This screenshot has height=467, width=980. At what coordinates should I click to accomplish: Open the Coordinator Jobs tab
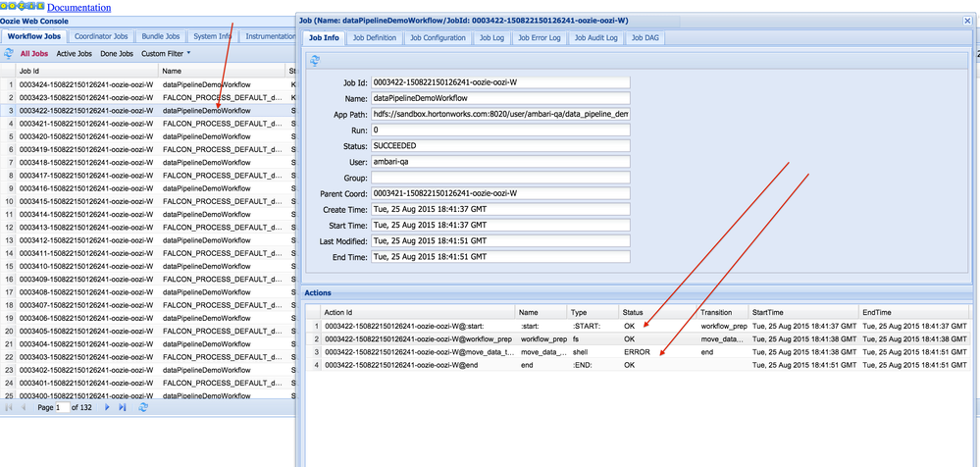101,36
